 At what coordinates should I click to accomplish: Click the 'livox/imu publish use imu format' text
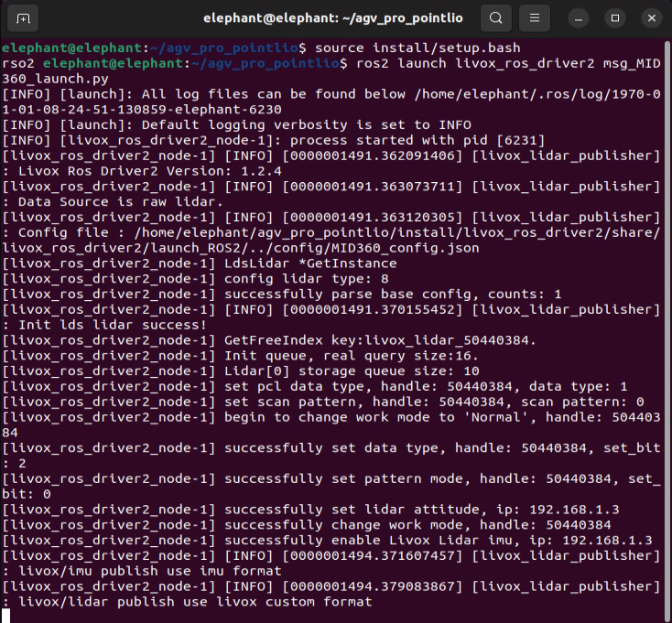coord(150,571)
